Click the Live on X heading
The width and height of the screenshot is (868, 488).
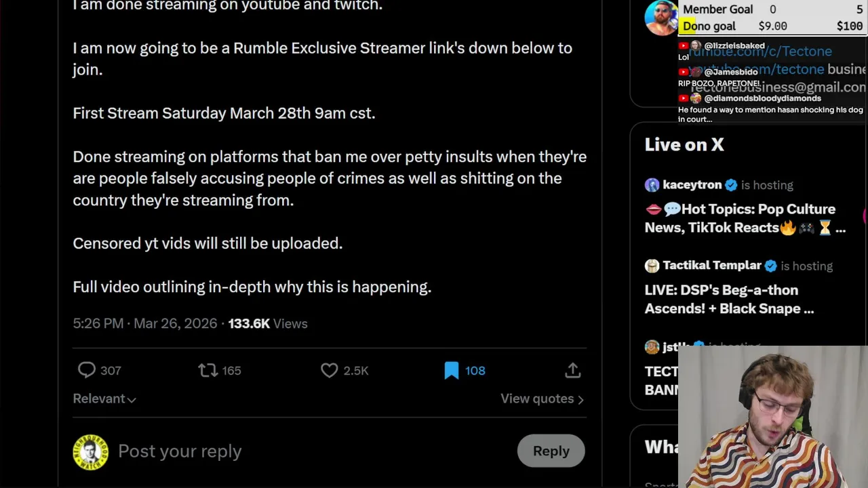tap(684, 144)
